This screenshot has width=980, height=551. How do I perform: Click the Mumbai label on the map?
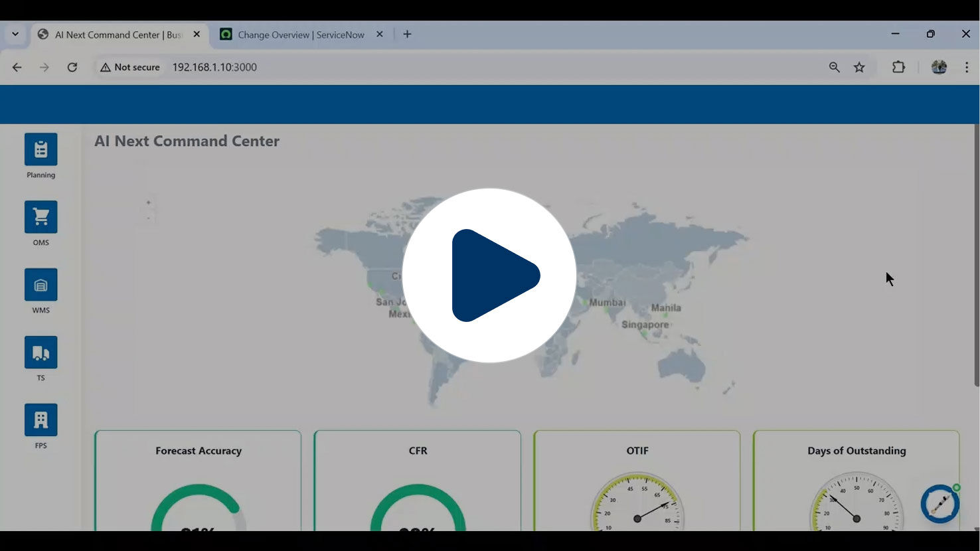pyautogui.click(x=608, y=303)
